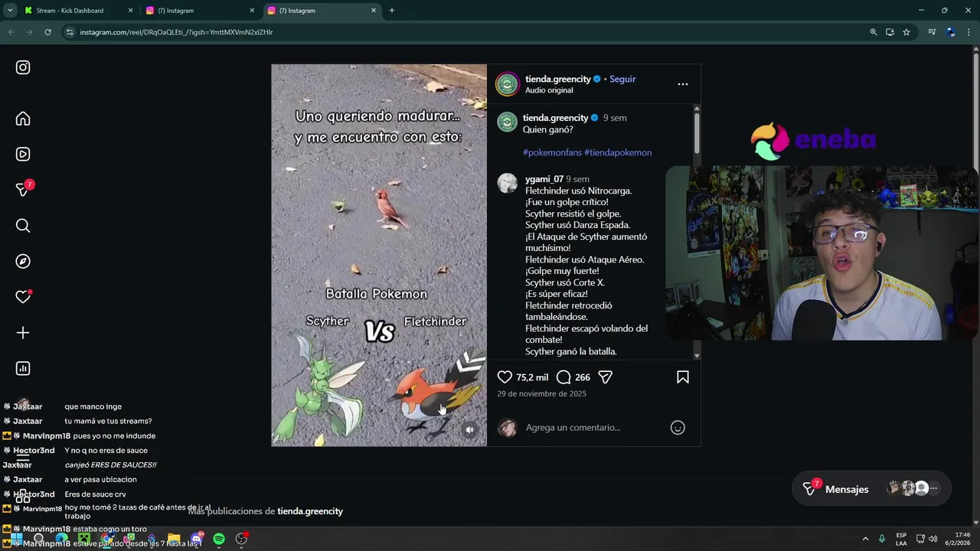Screen dimensions: 980x551
Task: Install app icon in address bar
Action: (x=890, y=32)
